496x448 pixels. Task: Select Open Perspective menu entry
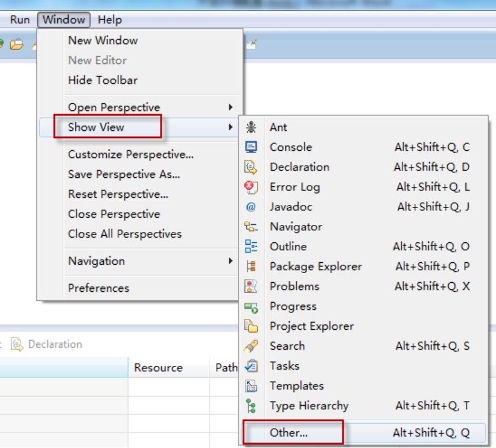pos(139,107)
